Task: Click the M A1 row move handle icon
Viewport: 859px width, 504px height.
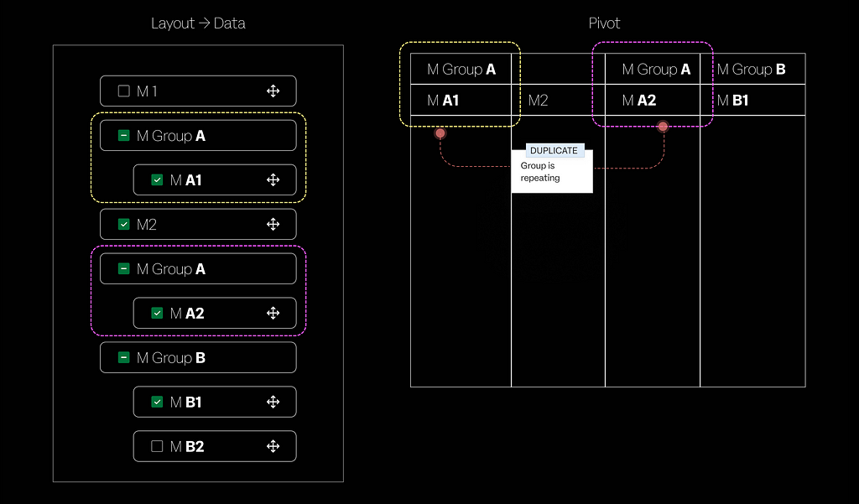Action: point(273,179)
